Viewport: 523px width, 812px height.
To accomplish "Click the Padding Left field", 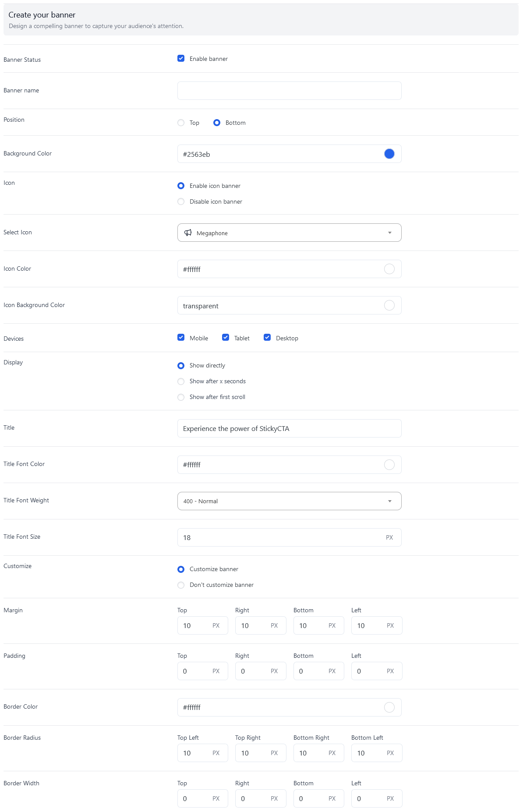I will [377, 671].
